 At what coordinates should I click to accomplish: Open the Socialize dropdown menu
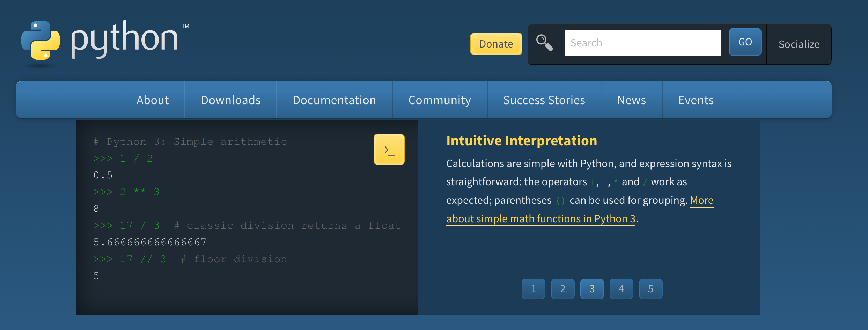[799, 44]
